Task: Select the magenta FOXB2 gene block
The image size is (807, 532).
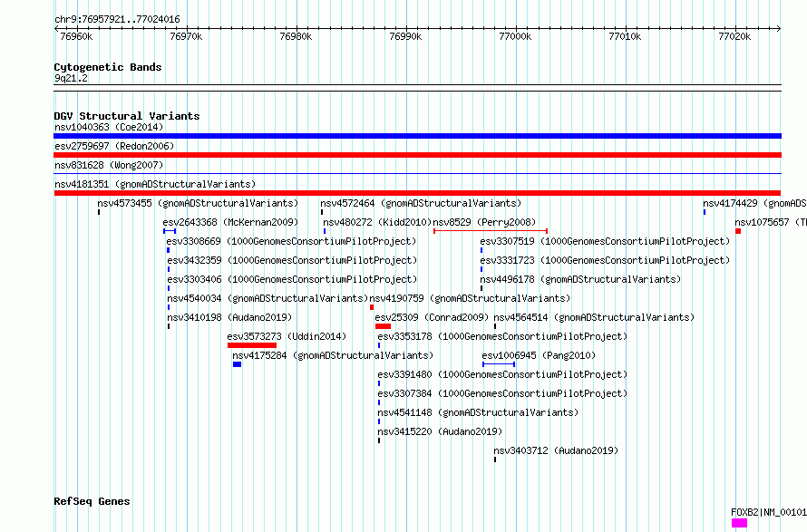Action: tap(739, 523)
